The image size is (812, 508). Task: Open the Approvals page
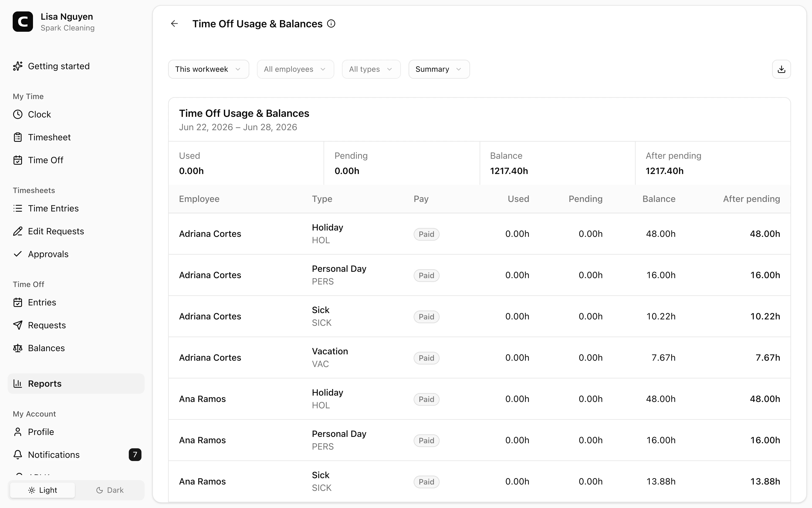(76, 254)
